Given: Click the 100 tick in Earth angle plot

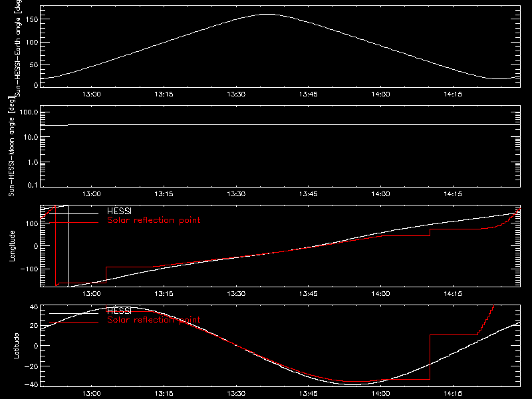Looking at the screenshot, I should click(x=32, y=43).
